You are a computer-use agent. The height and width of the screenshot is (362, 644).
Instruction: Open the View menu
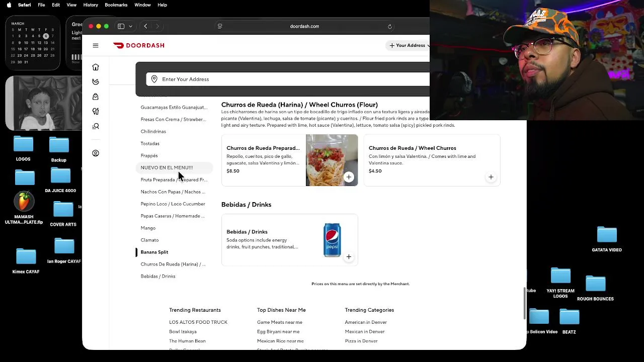pos(71,5)
